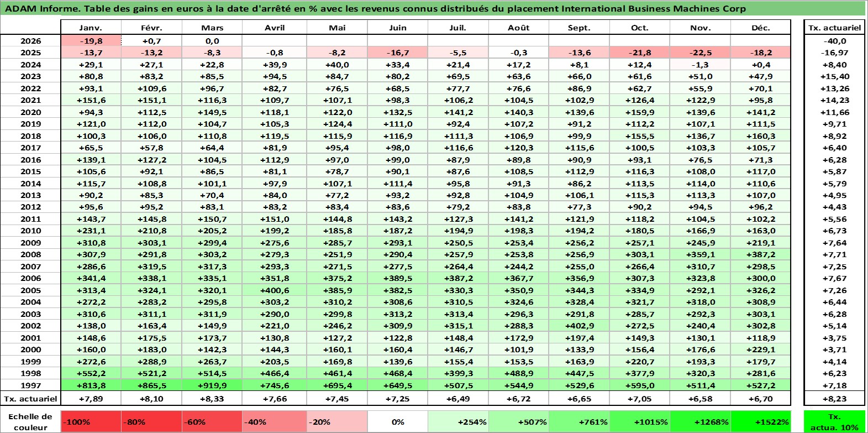The width and height of the screenshot is (868, 433).
Task: Click the +7,89 Janv. actuarial rate
Action: (91, 399)
